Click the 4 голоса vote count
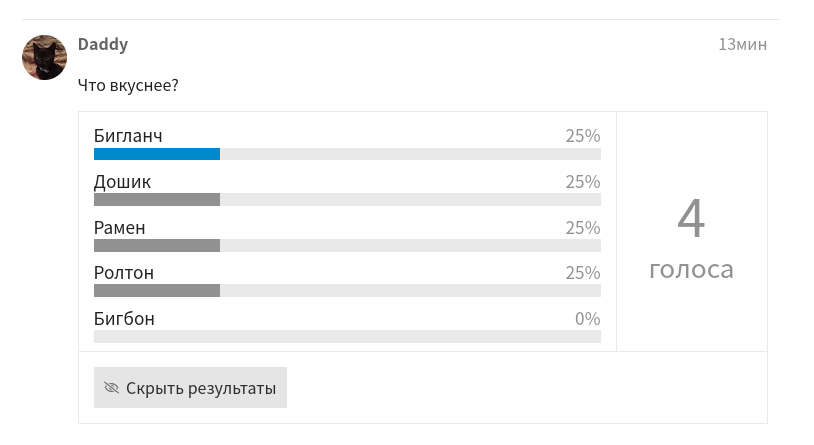The height and width of the screenshot is (445, 814). 691,239
